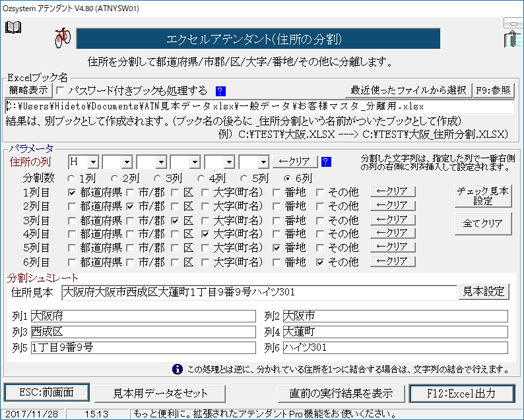Click 全てクリア button
524x420 pixels.
pyautogui.click(x=483, y=224)
